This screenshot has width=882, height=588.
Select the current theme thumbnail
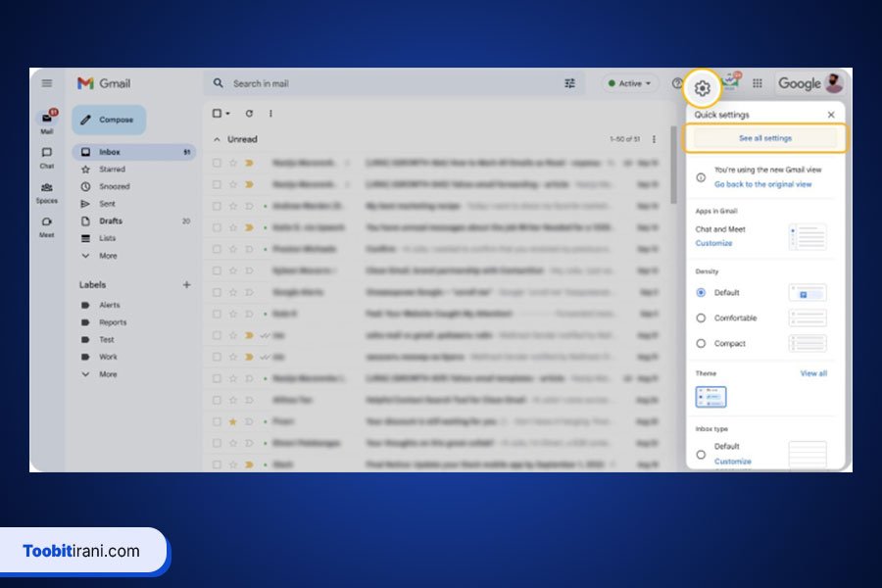click(x=710, y=397)
